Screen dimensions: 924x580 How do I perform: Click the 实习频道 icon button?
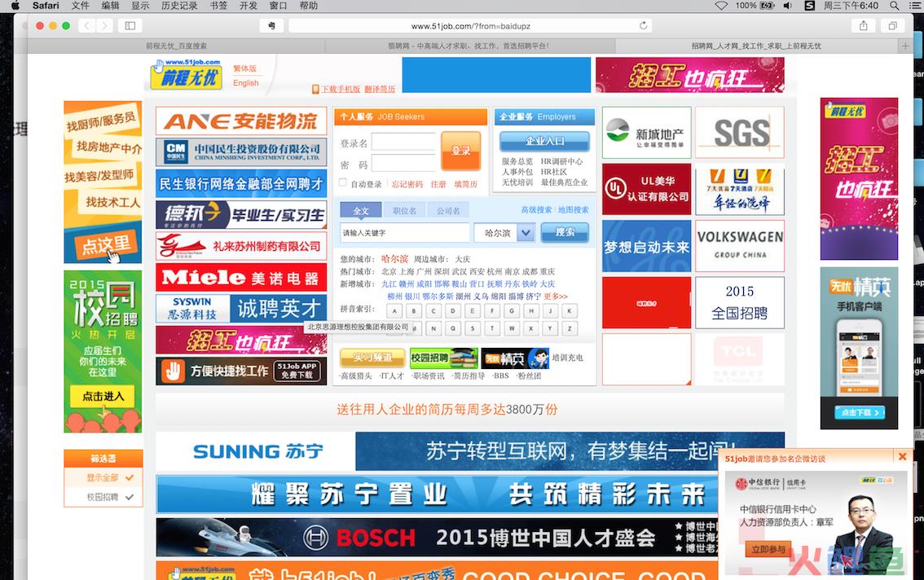[x=372, y=358]
